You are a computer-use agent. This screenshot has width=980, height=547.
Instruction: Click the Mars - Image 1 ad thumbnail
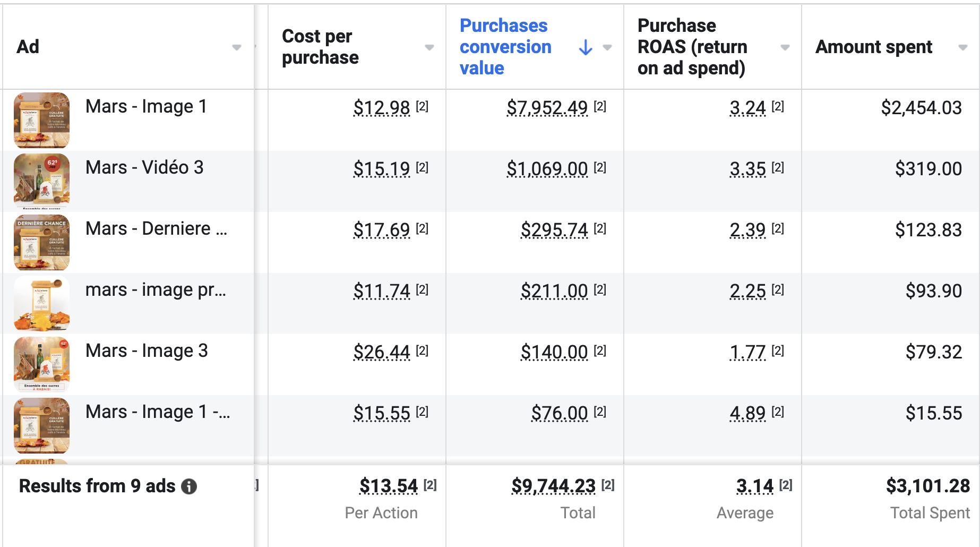click(x=41, y=120)
